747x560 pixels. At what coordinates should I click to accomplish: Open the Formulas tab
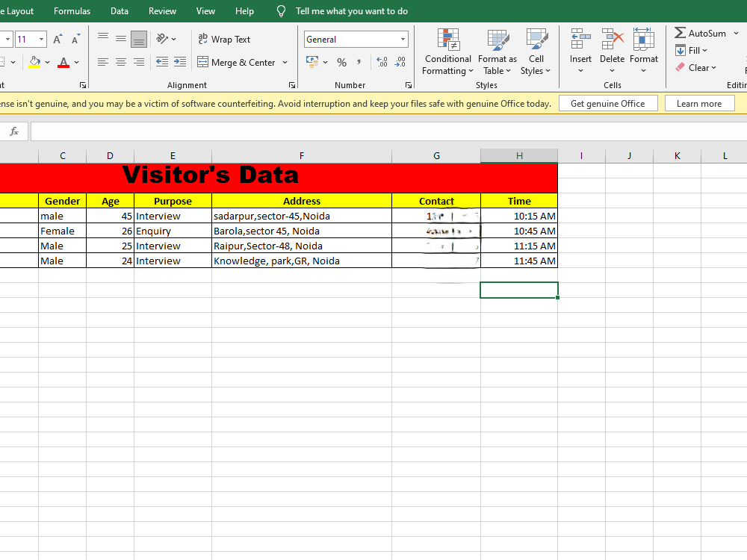(x=72, y=11)
